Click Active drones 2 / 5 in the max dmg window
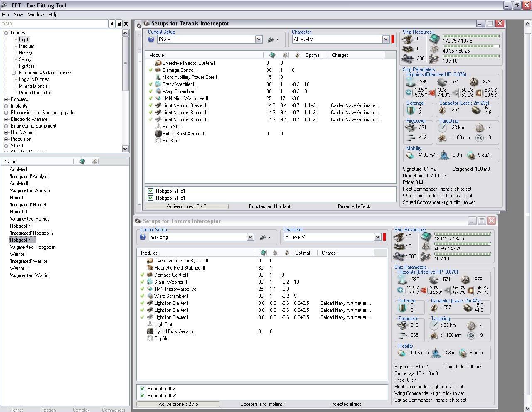Image resolution: width=532 pixels, height=412 pixels. tap(178, 404)
